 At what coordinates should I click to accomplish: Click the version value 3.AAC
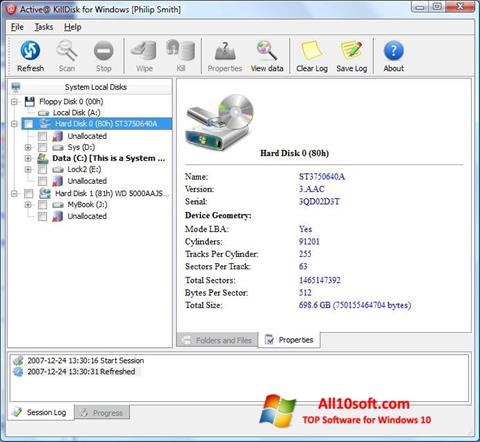pyautogui.click(x=311, y=189)
